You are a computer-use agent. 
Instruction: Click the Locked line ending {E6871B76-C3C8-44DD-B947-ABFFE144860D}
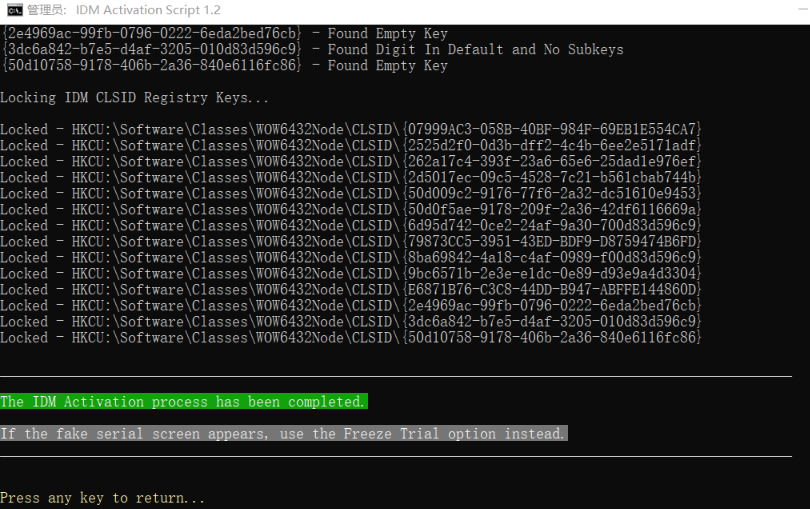(x=351, y=289)
